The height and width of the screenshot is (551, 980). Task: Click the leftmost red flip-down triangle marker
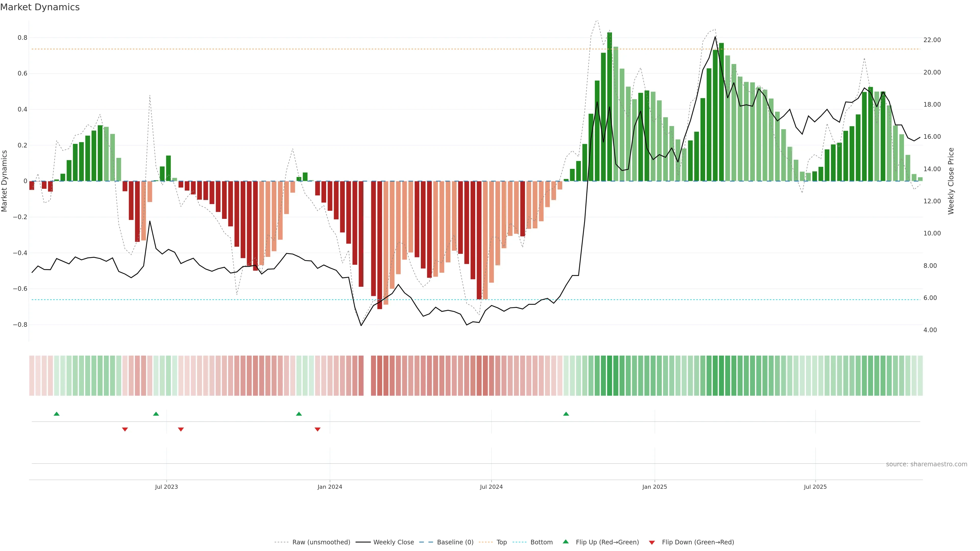coord(125,429)
